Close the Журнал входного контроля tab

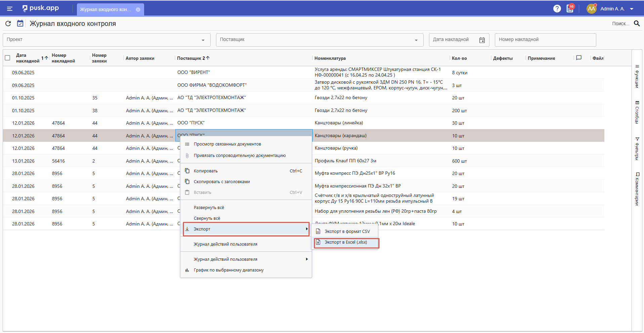tap(138, 9)
